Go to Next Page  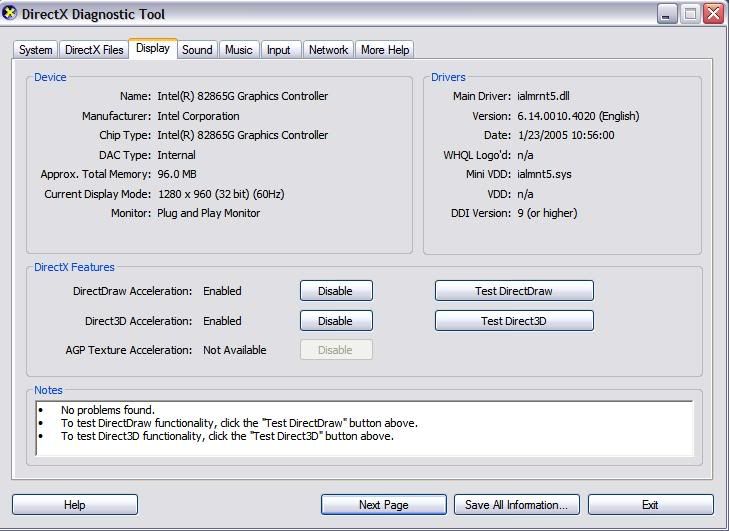(x=384, y=504)
